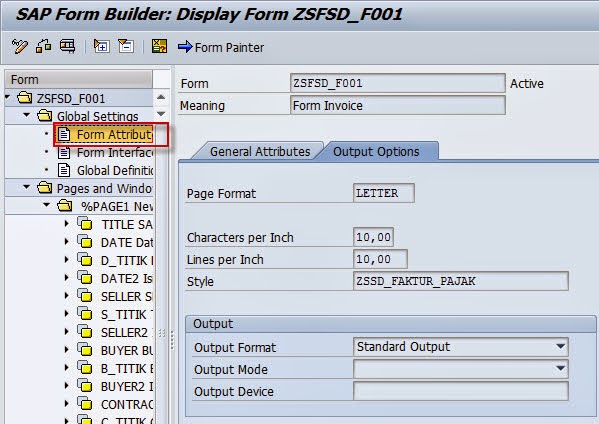Open the Output Mode dropdown
Viewport: 599px width, 424px height.
pyautogui.click(x=560, y=369)
